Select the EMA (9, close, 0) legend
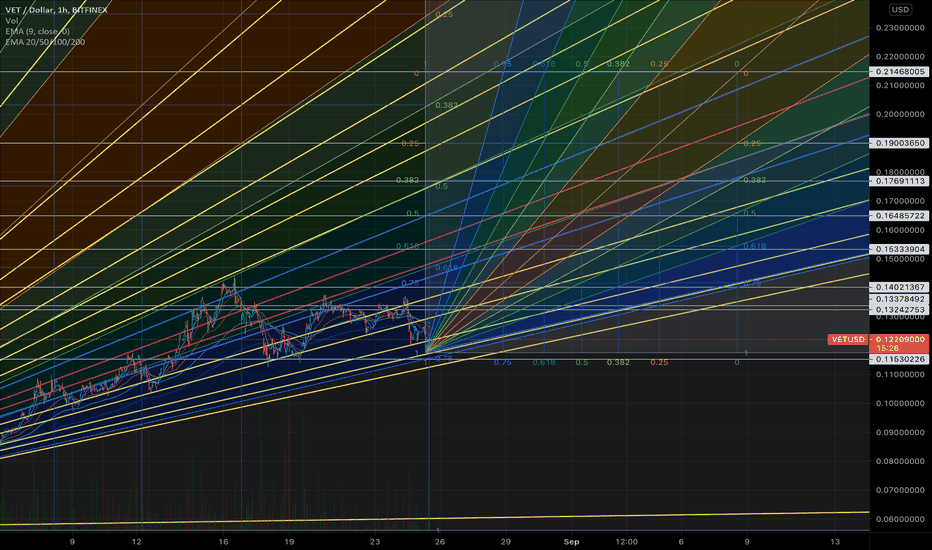This screenshot has width=932, height=550. click(x=37, y=32)
